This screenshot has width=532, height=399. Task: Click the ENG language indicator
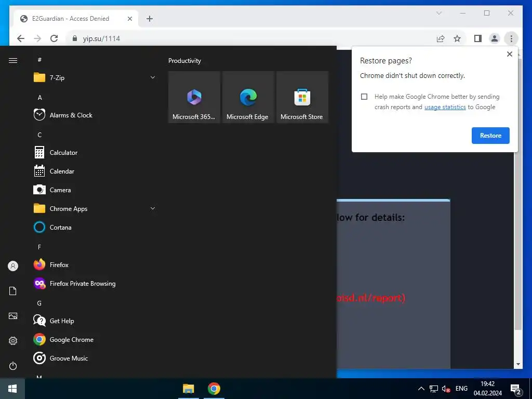(461, 389)
